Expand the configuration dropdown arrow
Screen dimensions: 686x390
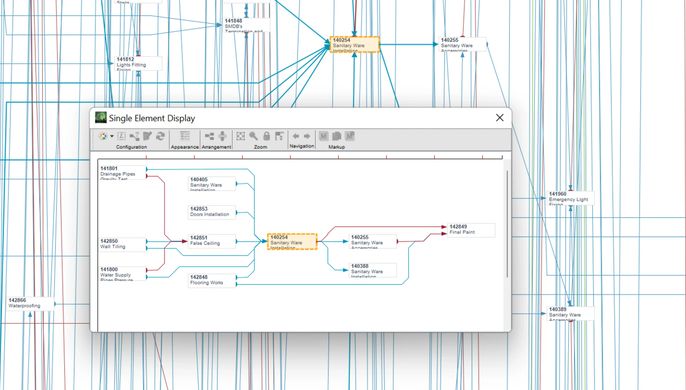coord(112,136)
